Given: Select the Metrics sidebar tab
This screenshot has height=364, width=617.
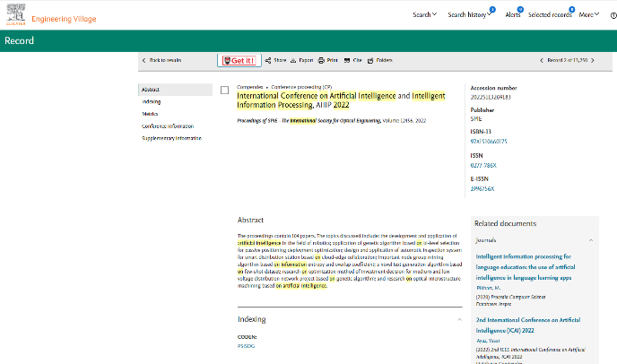Looking at the screenshot, I should [150, 114].
